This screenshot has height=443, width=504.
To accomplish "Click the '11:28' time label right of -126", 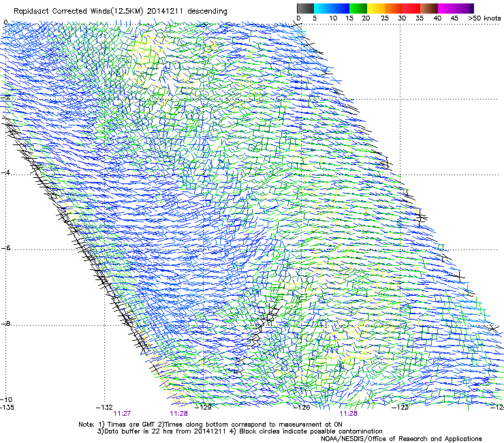I will pyautogui.click(x=349, y=414).
